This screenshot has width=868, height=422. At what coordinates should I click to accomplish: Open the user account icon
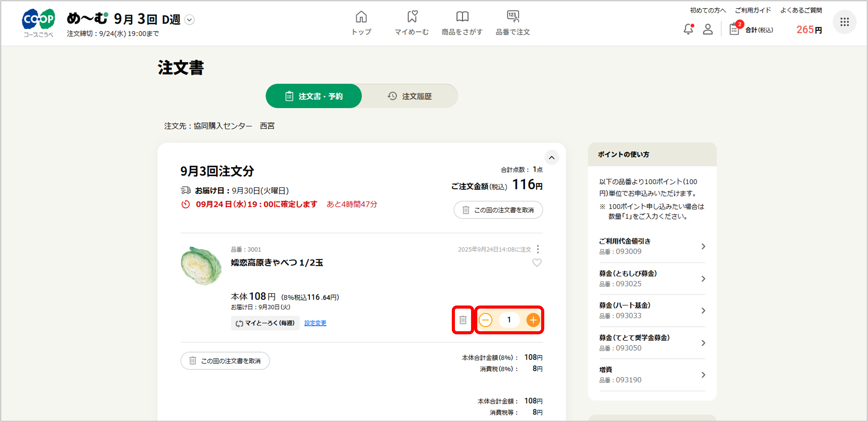click(x=708, y=30)
